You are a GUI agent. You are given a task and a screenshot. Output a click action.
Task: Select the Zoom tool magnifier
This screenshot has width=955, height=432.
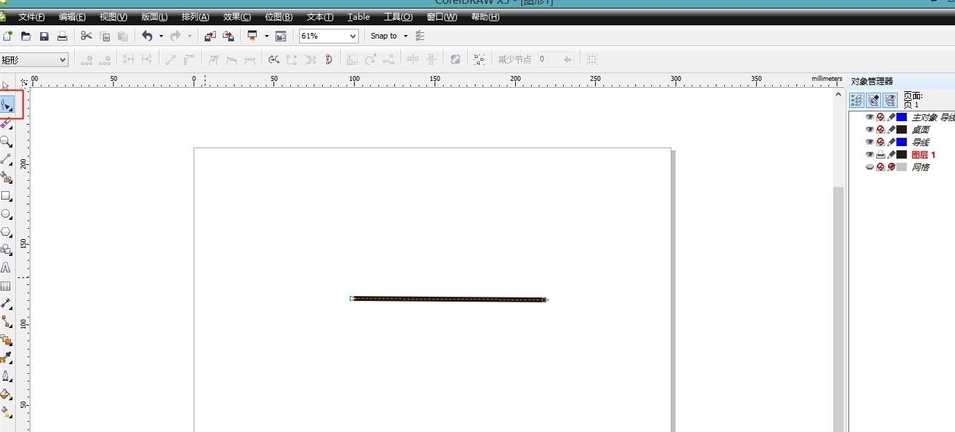[6, 141]
